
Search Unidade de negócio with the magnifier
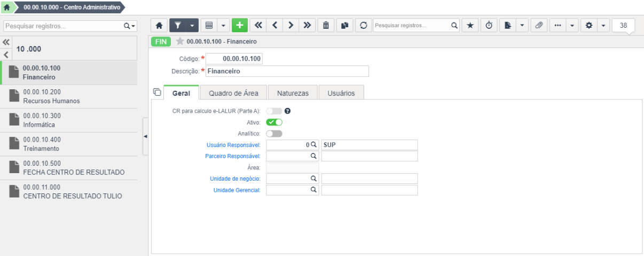(315, 179)
